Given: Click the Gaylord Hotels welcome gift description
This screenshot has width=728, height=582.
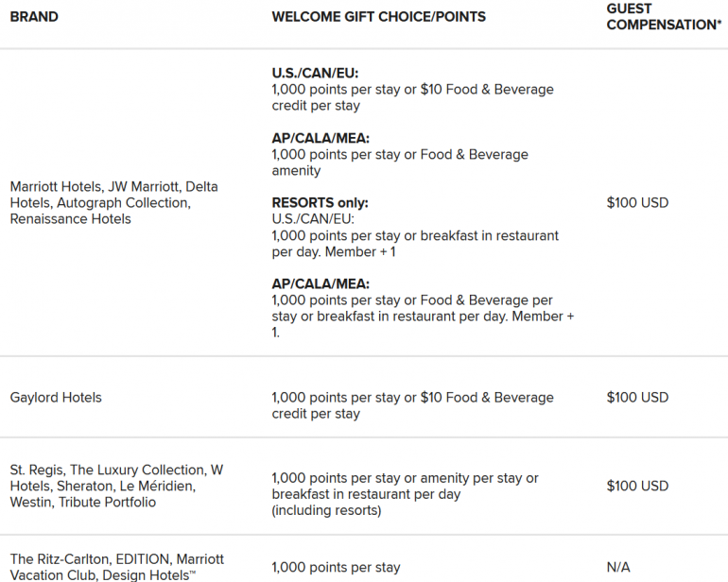Looking at the screenshot, I should [412, 405].
